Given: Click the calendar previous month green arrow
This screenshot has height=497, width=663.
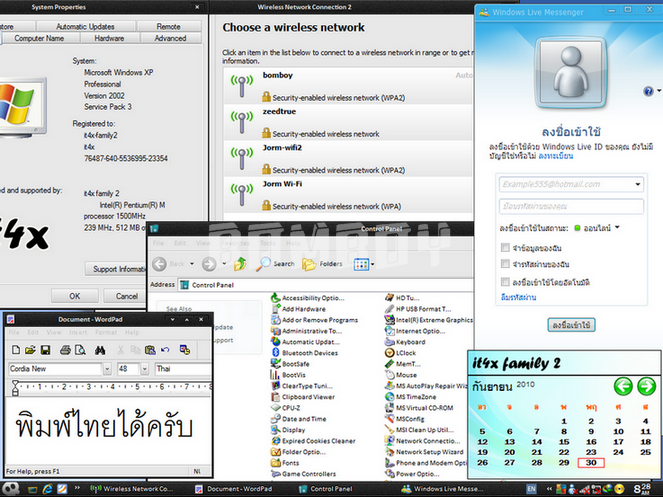Looking at the screenshot, I should click(x=623, y=386).
